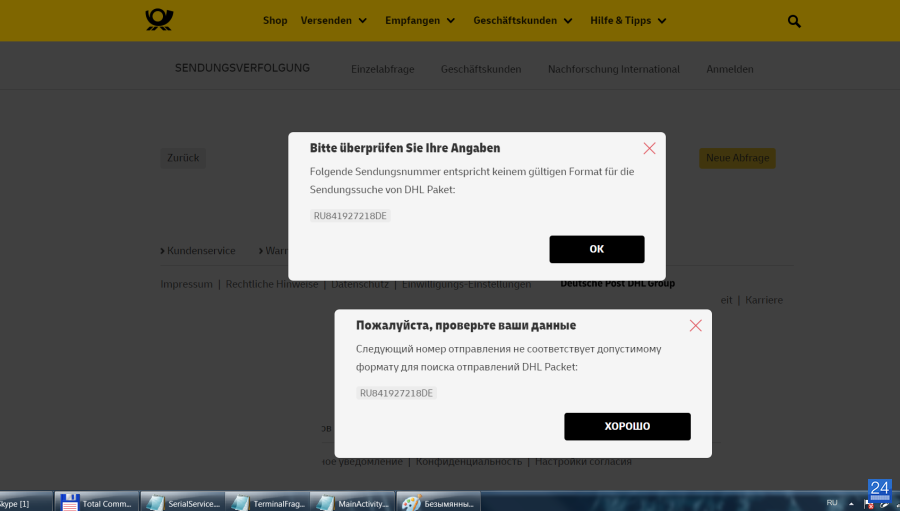This screenshot has height=511, width=900.
Task: Open the Безымянны Paint taskbar window
Action: click(x=438, y=502)
